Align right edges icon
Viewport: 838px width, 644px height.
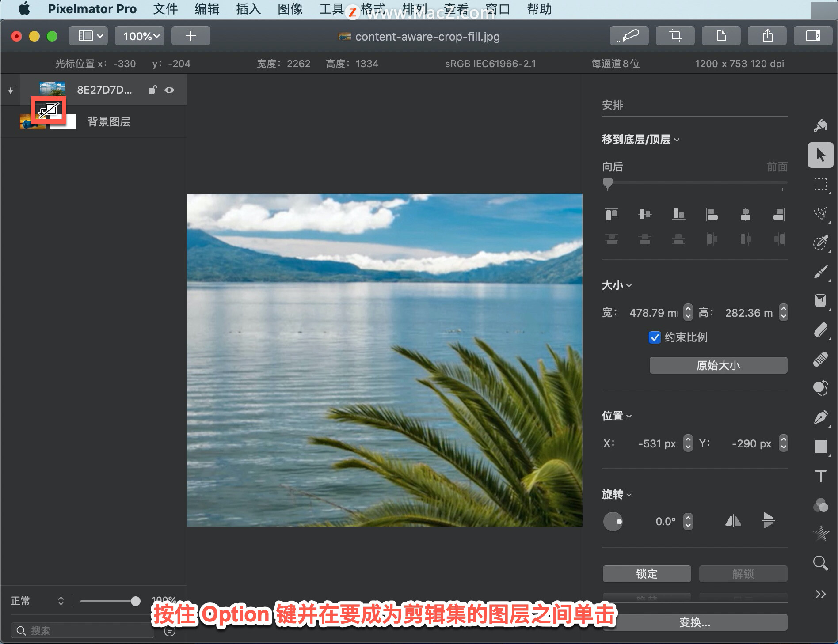pos(779,214)
